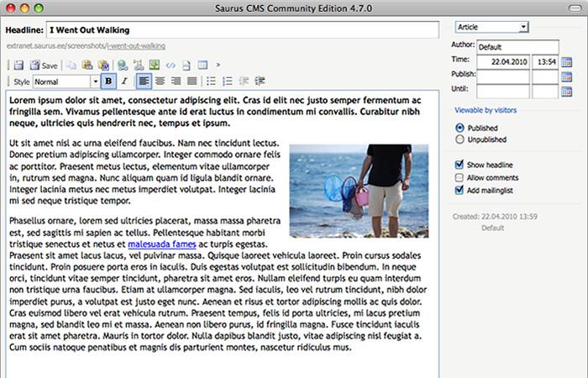This screenshot has width=588, height=378.
Task: Enable the Allow comments checkbox
Action: pos(459,177)
